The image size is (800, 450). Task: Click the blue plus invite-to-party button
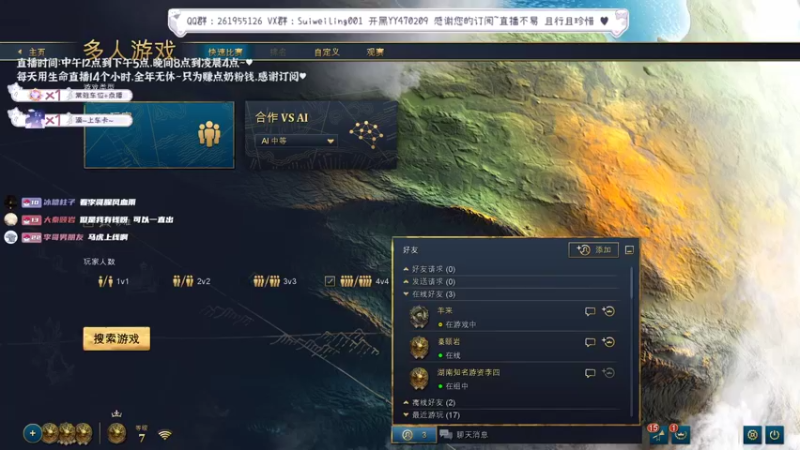(x=32, y=434)
